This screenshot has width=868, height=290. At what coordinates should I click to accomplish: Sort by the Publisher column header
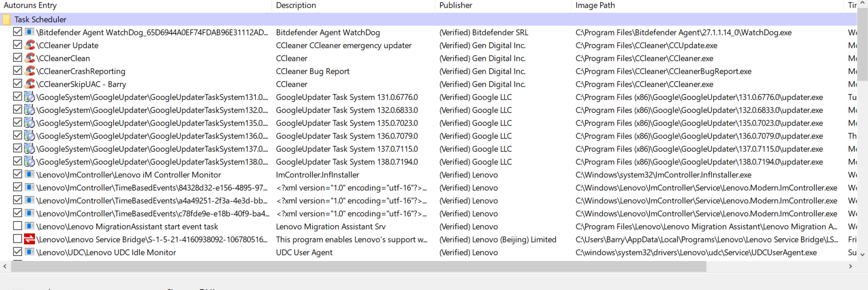tap(456, 5)
